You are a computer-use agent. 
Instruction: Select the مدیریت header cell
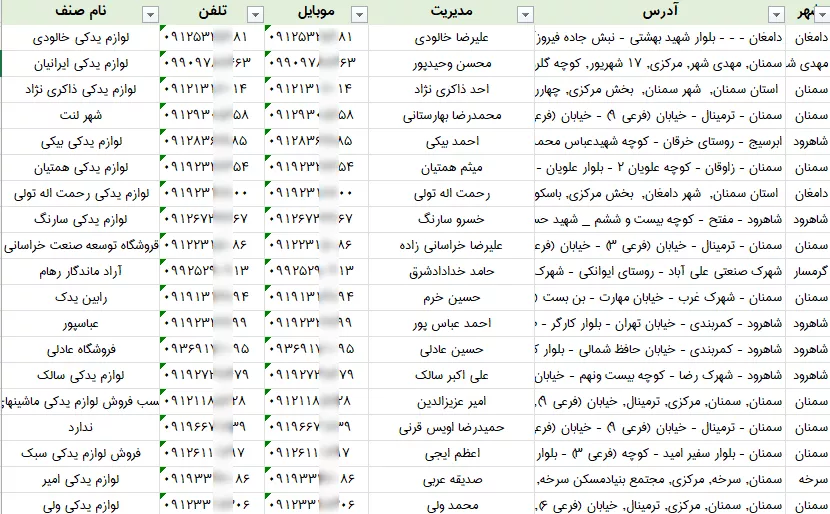pyautogui.click(x=452, y=12)
